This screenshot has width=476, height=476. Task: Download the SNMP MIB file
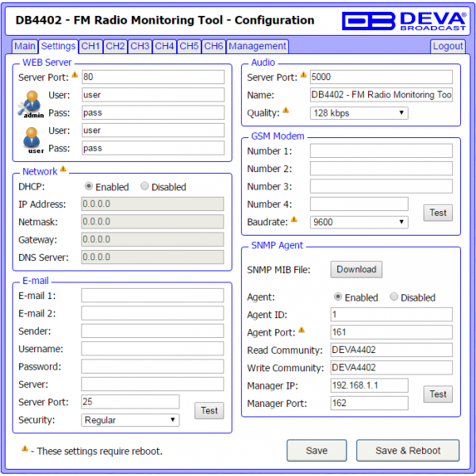click(356, 269)
